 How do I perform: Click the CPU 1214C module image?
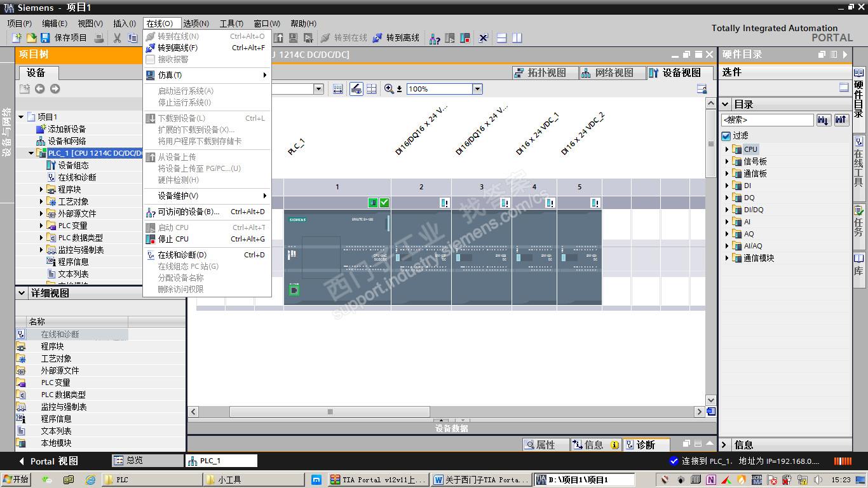pos(337,257)
